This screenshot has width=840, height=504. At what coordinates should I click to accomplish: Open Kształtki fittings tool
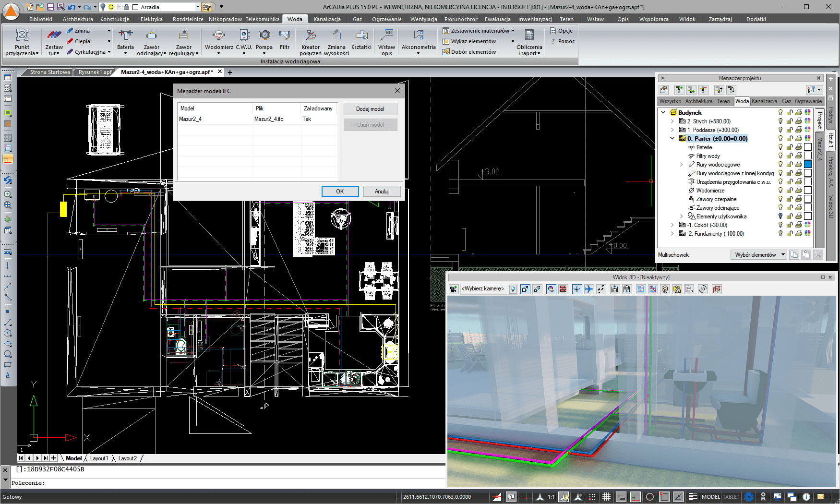(x=361, y=39)
